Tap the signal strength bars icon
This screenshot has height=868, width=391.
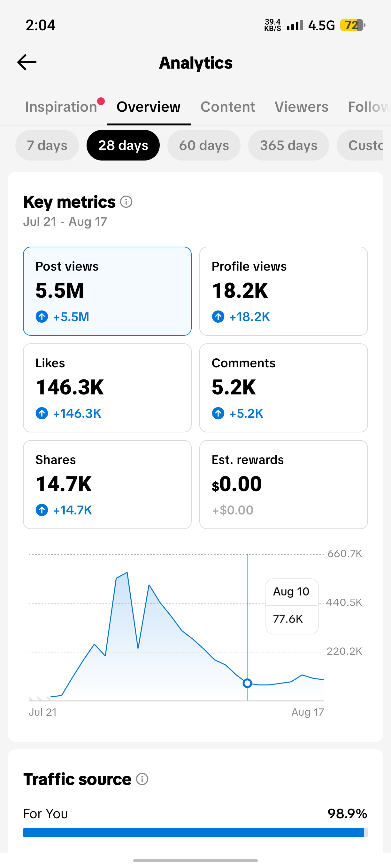tap(295, 25)
